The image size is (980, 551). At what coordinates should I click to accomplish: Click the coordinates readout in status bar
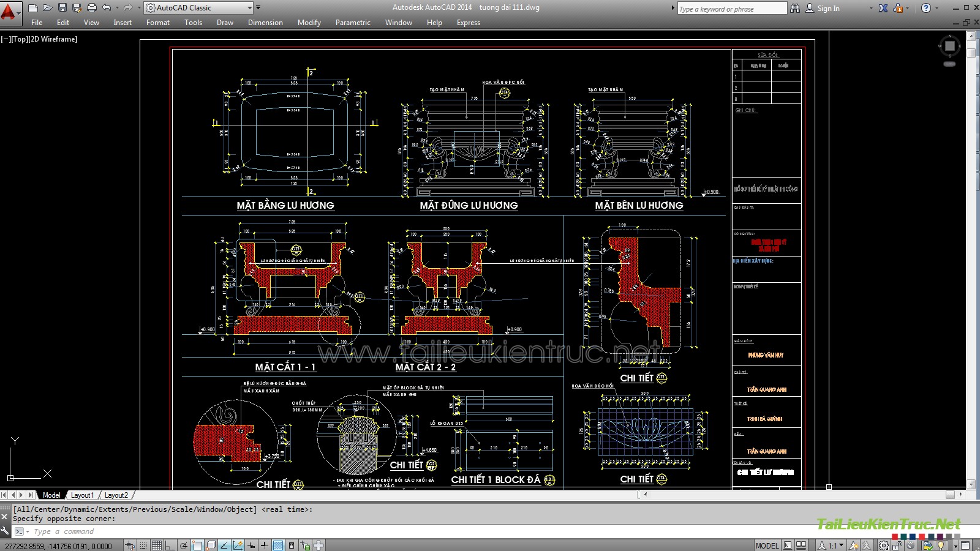coord(59,546)
